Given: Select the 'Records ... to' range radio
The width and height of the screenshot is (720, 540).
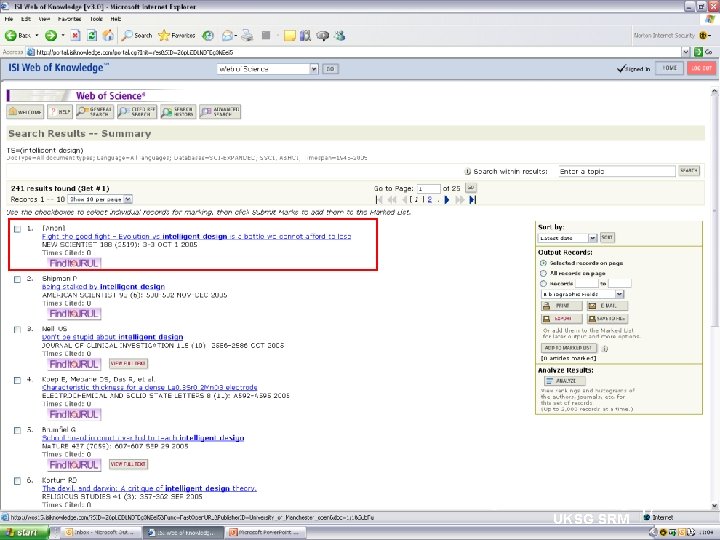Looking at the screenshot, I should coord(543,284).
